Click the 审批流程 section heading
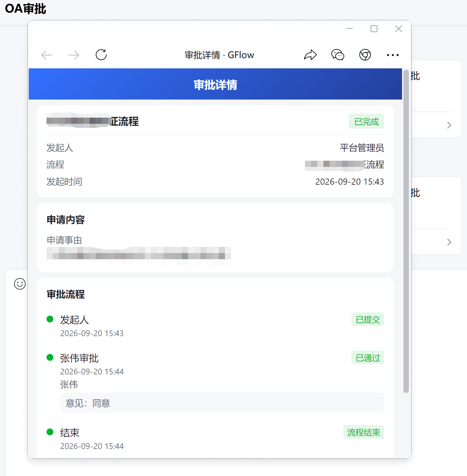The image size is (467, 476). pyautogui.click(x=66, y=294)
